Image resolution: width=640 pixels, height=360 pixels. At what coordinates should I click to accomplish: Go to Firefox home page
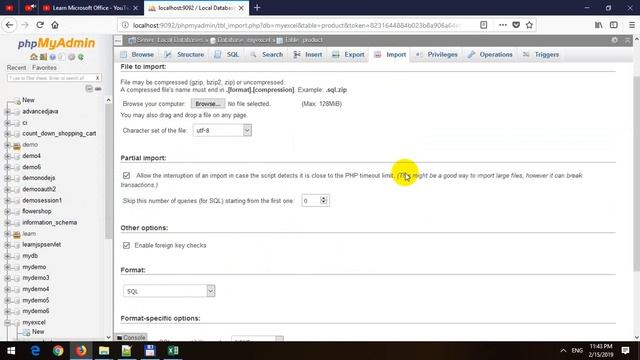coord(55,25)
